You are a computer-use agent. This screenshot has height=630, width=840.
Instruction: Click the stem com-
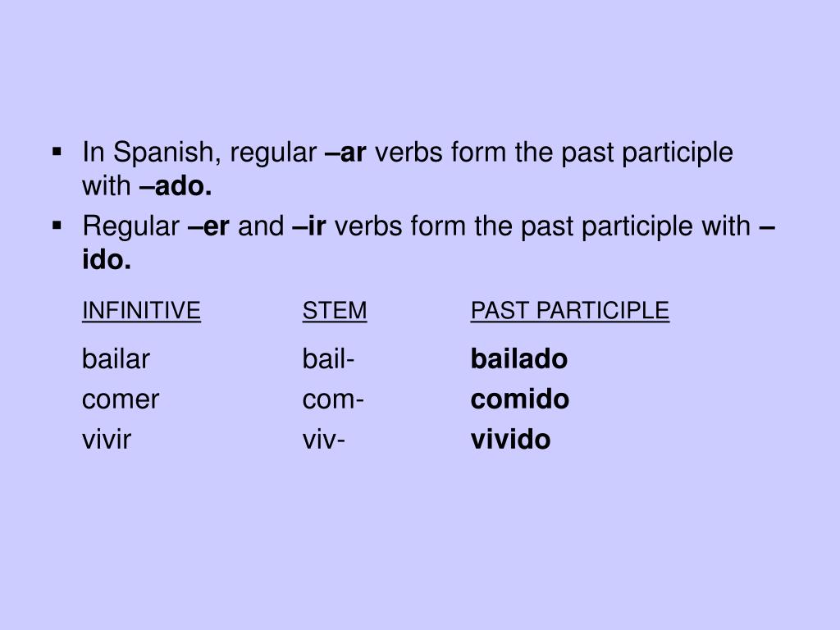(x=333, y=399)
